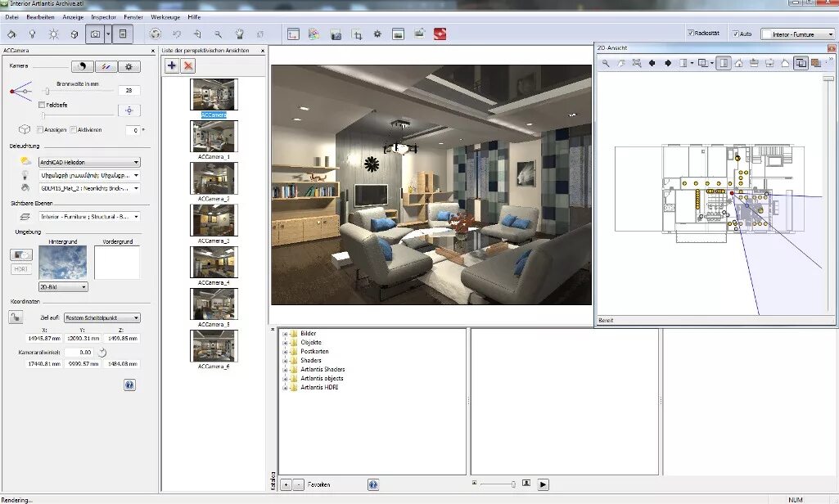Select the ACCamera_3 view thumbnail
Image resolution: width=839 pixels, height=504 pixels.
214,220
